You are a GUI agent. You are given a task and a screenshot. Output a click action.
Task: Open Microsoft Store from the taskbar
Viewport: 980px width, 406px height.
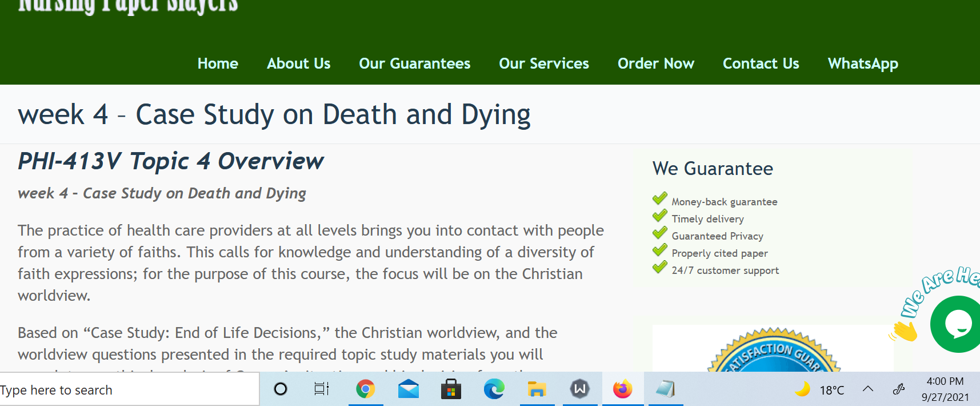click(451, 389)
